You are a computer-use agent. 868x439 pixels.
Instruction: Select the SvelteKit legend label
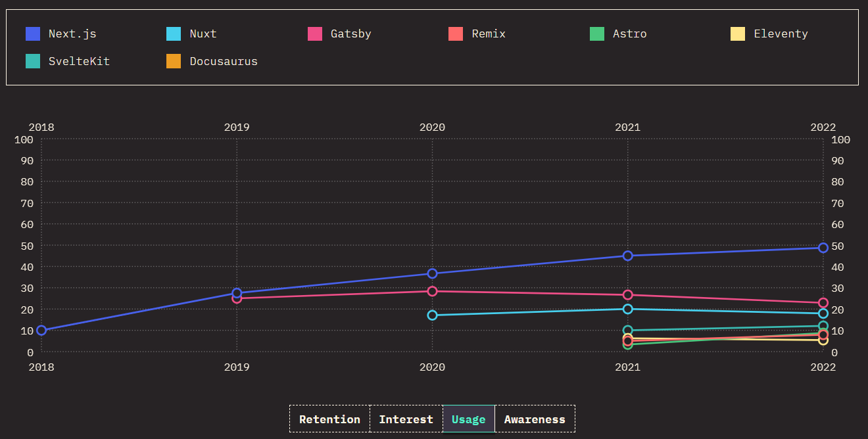tap(79, 62)
